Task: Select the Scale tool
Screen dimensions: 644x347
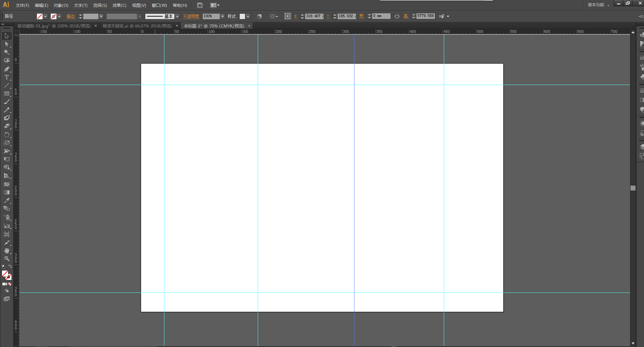Action: 7,143
